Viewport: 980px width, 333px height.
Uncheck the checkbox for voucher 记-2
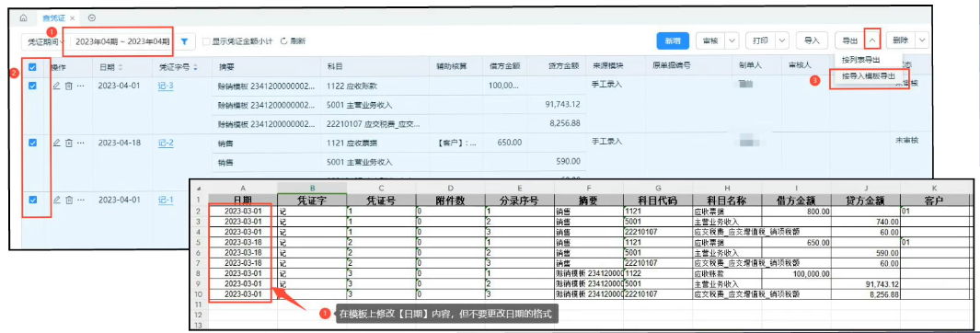[32, 143]
